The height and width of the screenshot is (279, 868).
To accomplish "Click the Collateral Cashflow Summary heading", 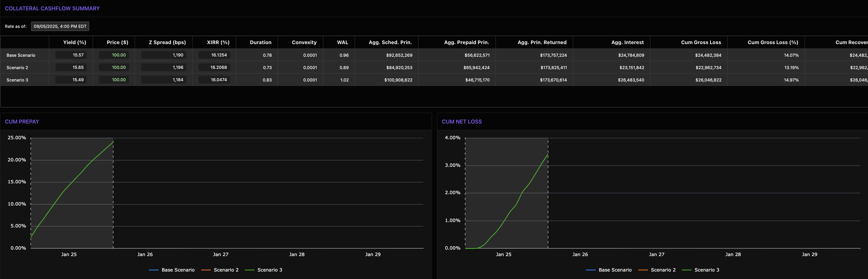I will [52, 9].
